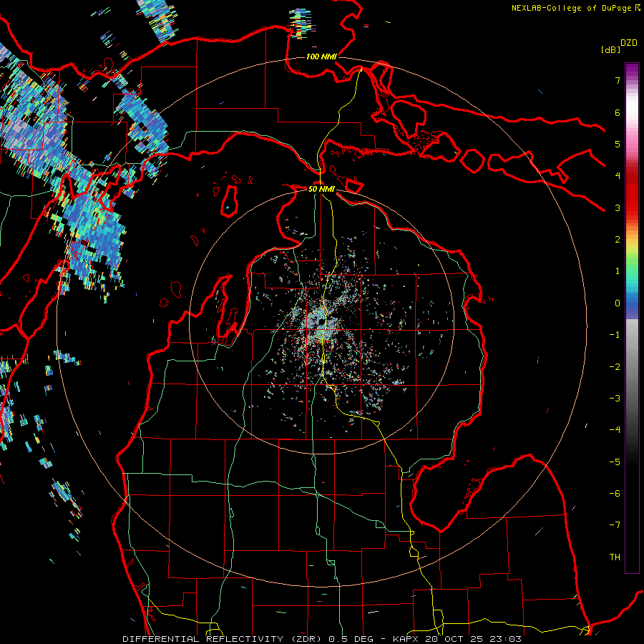Click the -3 value on the color scale
644x644 pixels.
click(615, 399)
